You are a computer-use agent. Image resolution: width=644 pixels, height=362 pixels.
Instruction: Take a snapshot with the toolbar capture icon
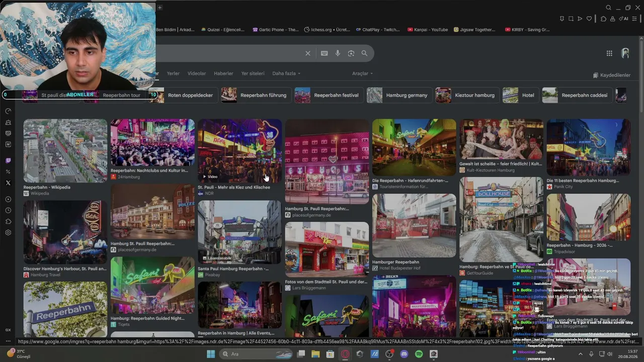tap(571, 19)
